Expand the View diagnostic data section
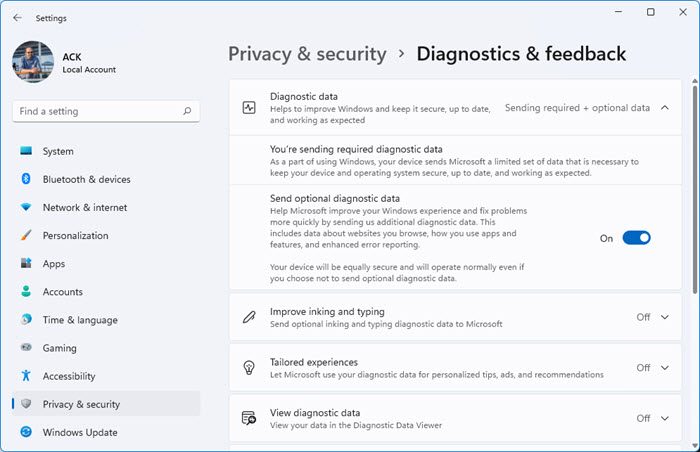This screenshot has width=700, height=452. pyautogui.click(x=666, y=418)
